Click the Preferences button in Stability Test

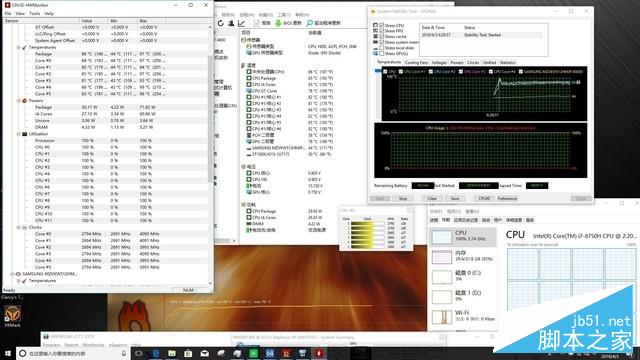pyautogui.click(x=507, y=198)
